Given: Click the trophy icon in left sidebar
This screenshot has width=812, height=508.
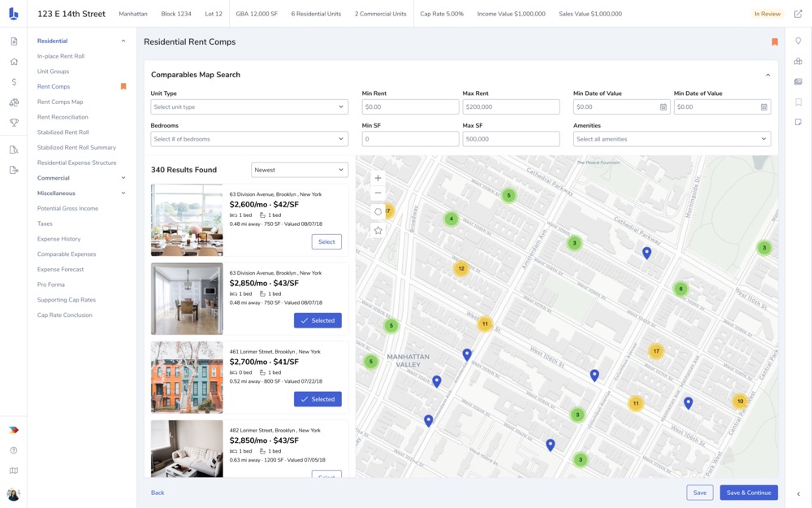Looking at the screenshot, I should (x=14, y=123).
